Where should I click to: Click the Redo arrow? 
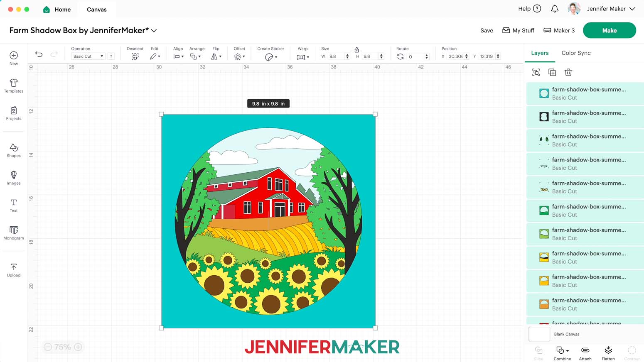click(54, 54)
